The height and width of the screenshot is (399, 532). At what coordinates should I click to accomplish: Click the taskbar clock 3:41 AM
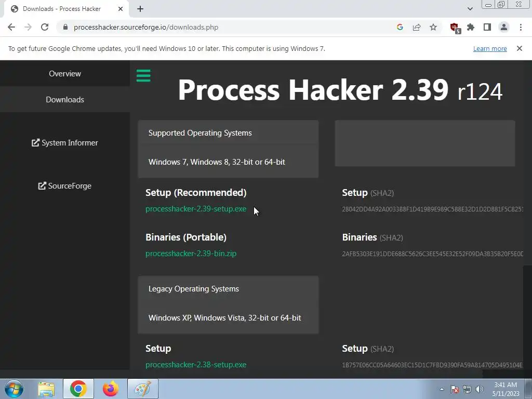point(506,385)
